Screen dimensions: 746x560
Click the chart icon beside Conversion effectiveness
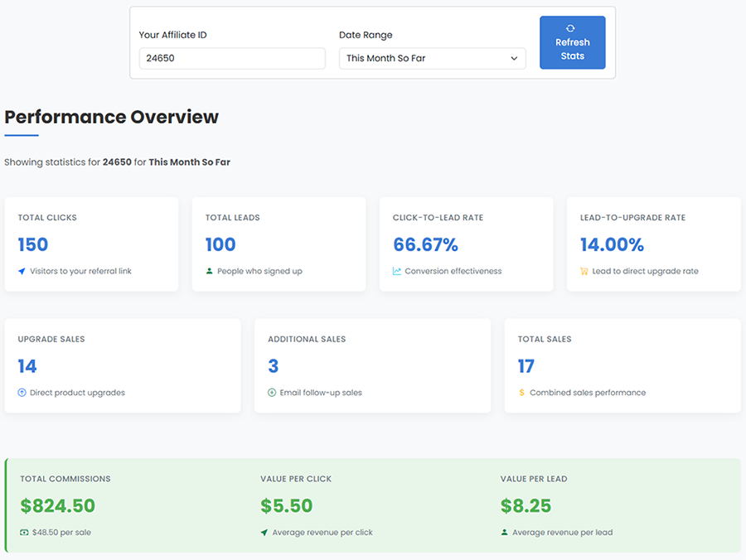pyautogui.click(x=399, y=271)
